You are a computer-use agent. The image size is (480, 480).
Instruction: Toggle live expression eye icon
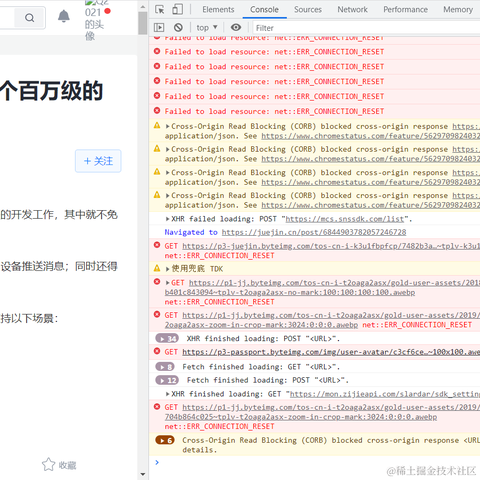236,27
